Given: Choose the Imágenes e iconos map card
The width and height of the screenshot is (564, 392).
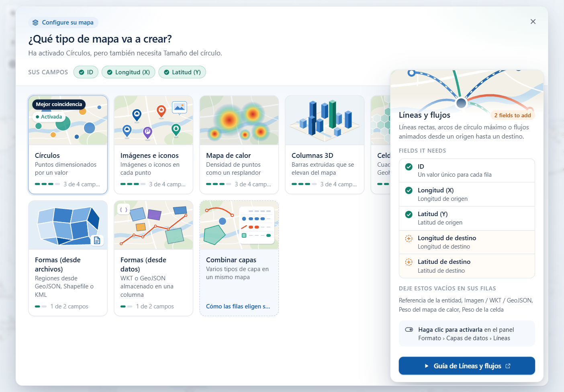Looking at the screenshot, I should [x=153, y=145].
